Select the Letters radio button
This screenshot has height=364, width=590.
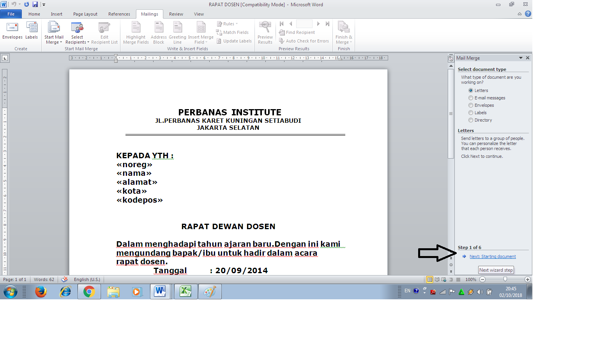pyautogui.click(x=471, y=90)
